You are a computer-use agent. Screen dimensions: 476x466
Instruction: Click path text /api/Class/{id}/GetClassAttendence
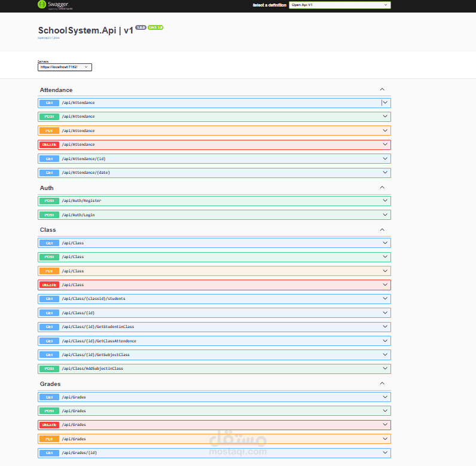(x=99, y=341)
